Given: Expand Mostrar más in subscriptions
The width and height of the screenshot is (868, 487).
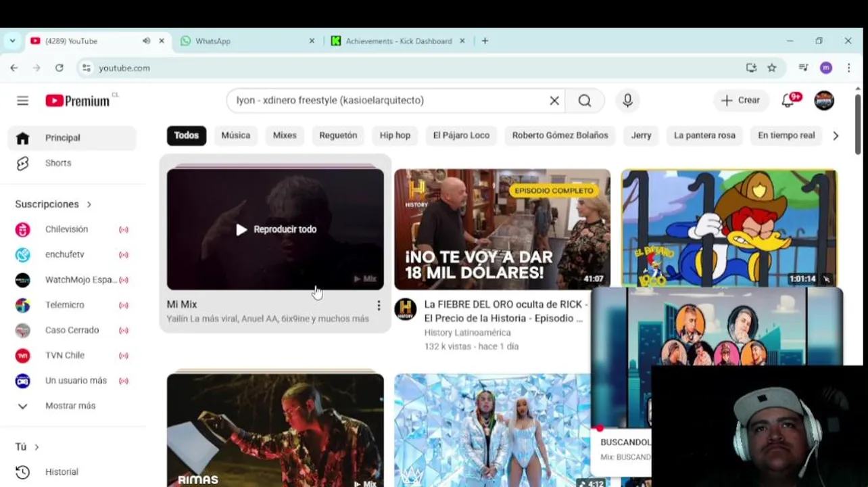Looking at the screenshot, I should [72, 406].
